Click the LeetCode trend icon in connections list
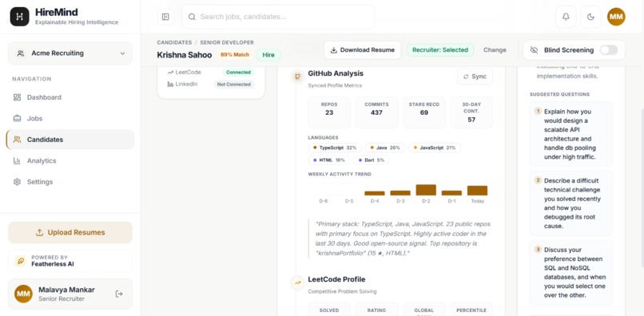This screenshot has height=316, width=644. [170, 73]
